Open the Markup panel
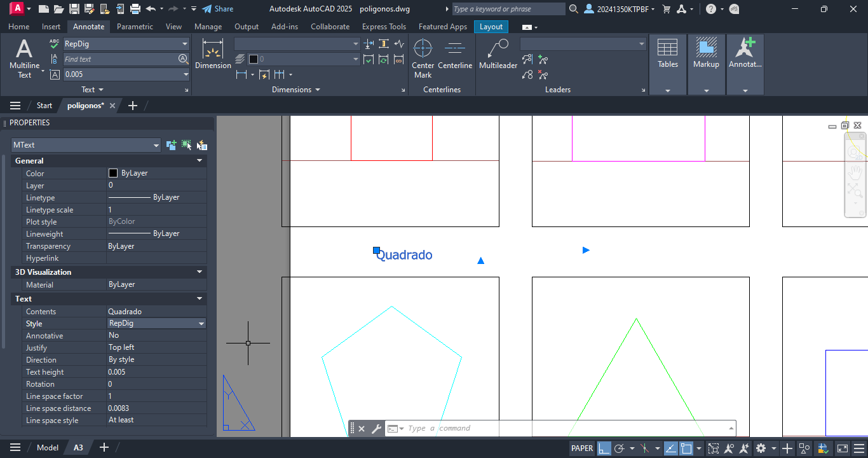The width and height of the screenshot is (868, 458). coord(706,65)
